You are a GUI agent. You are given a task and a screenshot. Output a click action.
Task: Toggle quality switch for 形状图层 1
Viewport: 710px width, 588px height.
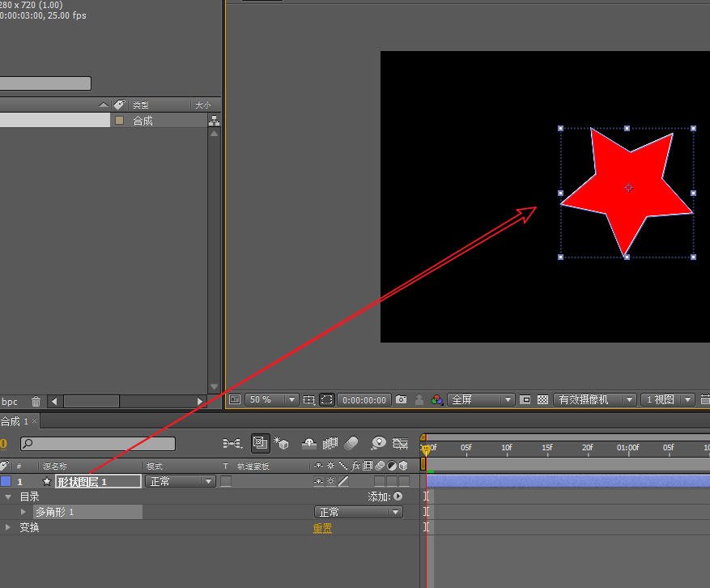(x=343, y=481)
